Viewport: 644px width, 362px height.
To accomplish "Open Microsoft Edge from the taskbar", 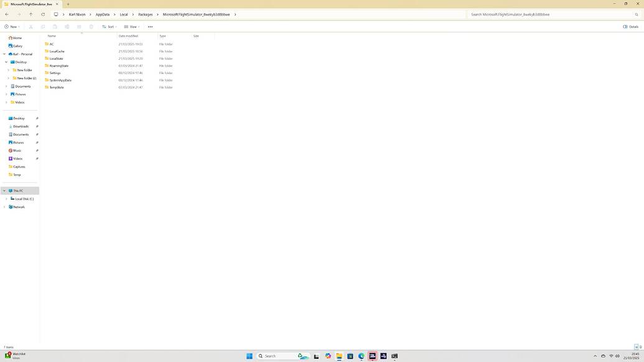I will point(361,356).
